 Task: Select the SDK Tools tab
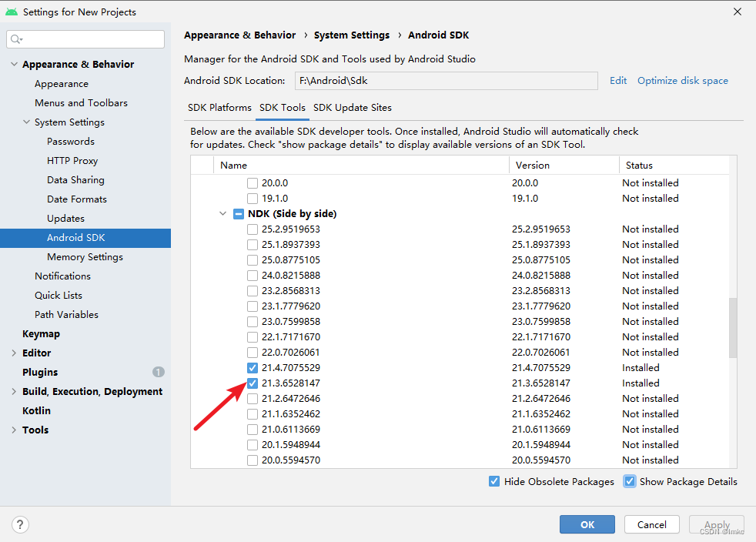pyautogui.click(x=282, y=108)
